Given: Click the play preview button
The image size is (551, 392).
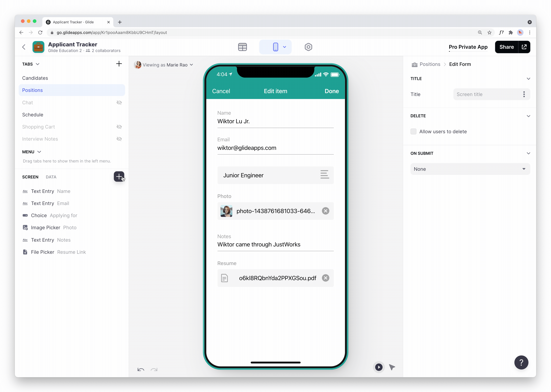Looking at the screenshot, I should pos(378,367).
